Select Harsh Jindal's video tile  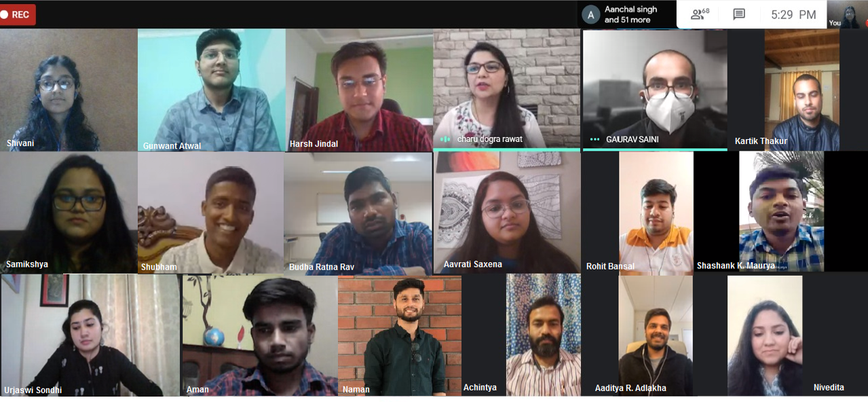(358, 90)
